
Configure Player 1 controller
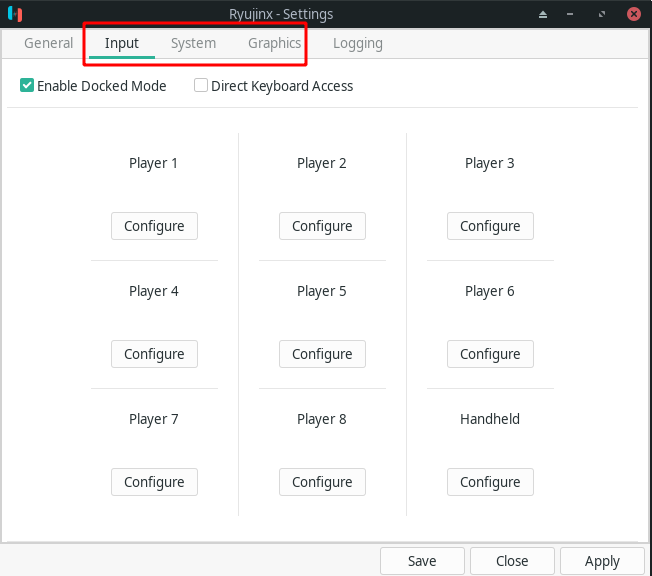154,226
